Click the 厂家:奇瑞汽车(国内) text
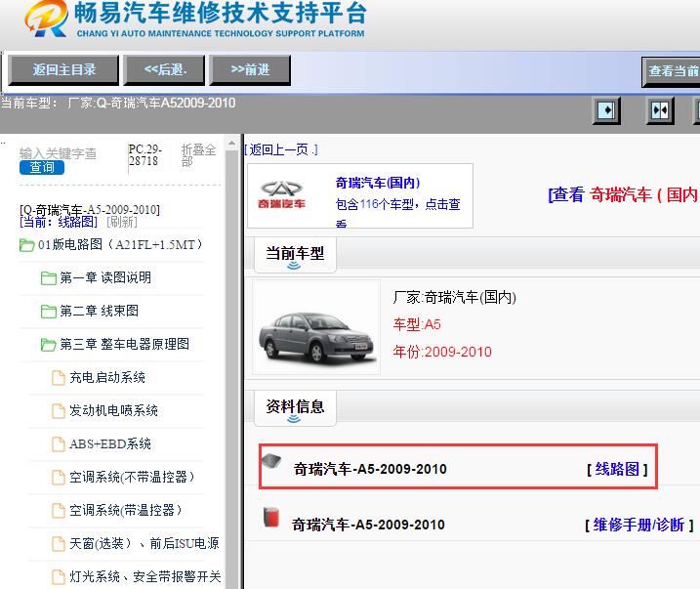700x589 pixels. (x=455, y=297)
